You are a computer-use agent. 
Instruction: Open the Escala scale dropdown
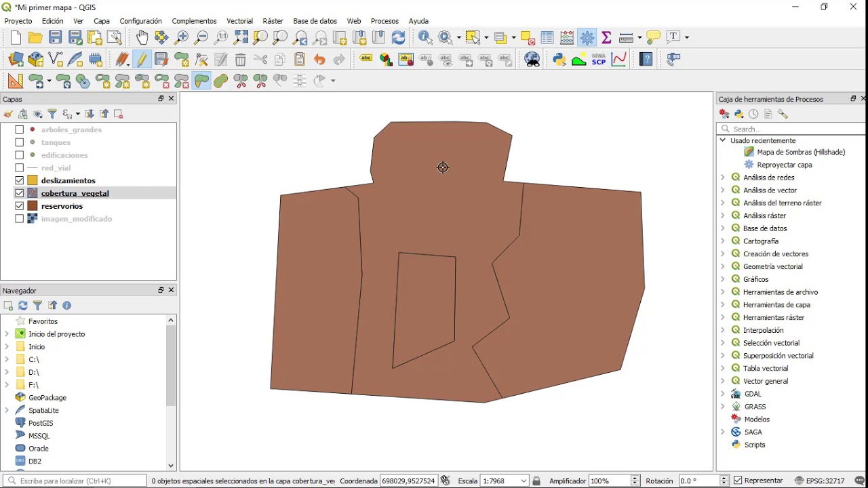(x=524, y=481)
